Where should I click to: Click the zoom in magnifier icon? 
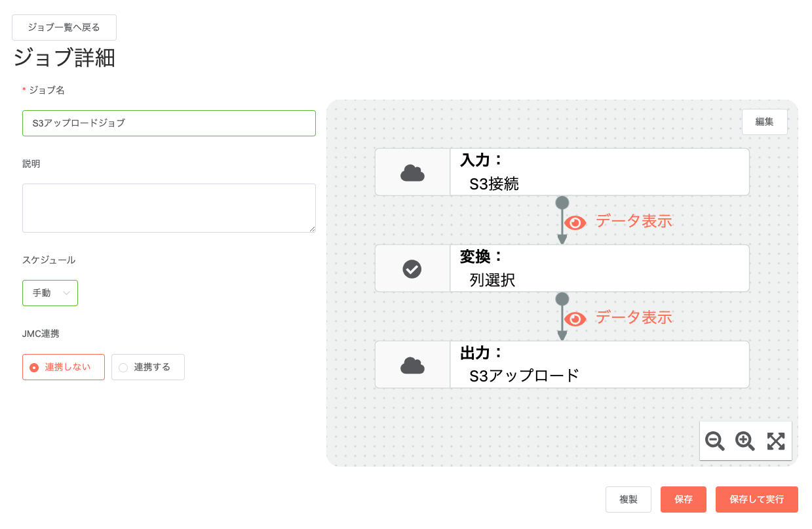click(x=745, y=441)
